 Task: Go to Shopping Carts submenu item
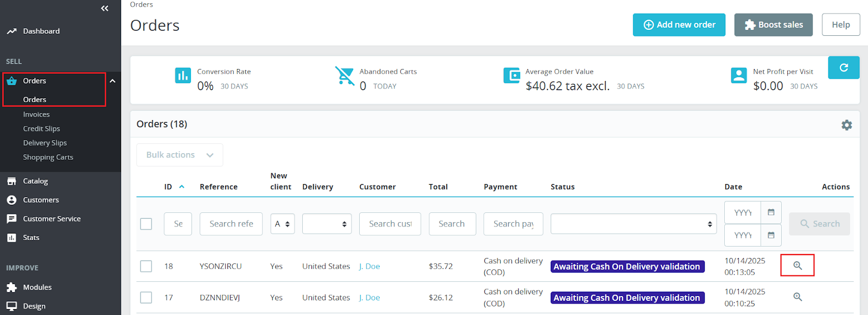tap(48, 157)
